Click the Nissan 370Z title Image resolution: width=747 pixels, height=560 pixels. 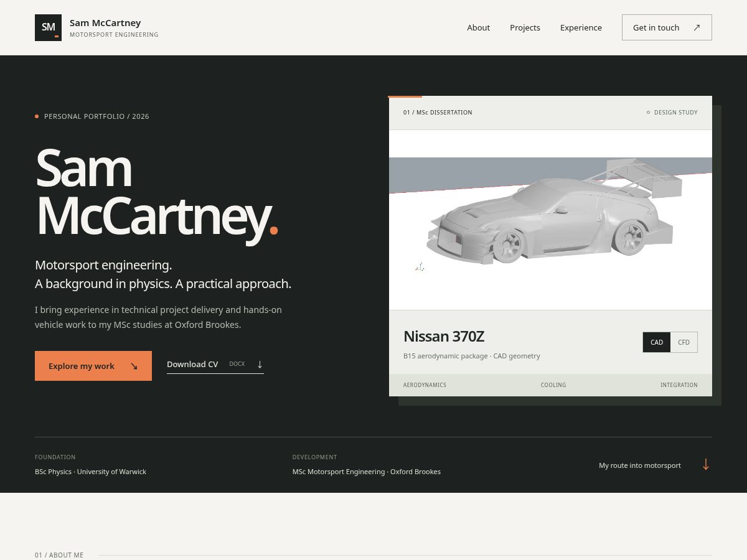click(x=444, y=337)
